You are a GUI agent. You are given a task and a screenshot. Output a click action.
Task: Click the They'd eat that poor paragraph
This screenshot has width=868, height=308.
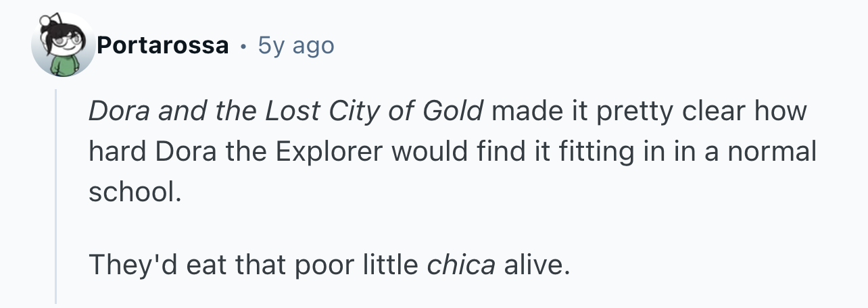(330, 265)
